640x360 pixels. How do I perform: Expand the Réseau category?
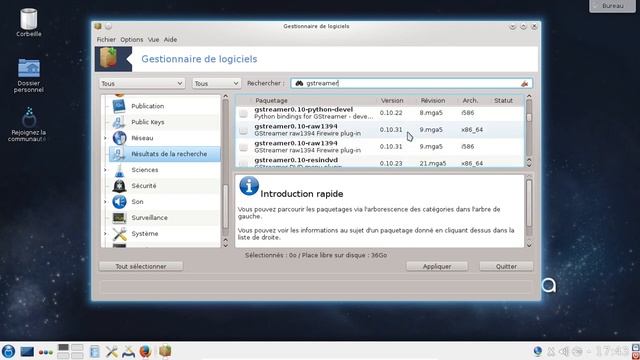click(105, 138)
